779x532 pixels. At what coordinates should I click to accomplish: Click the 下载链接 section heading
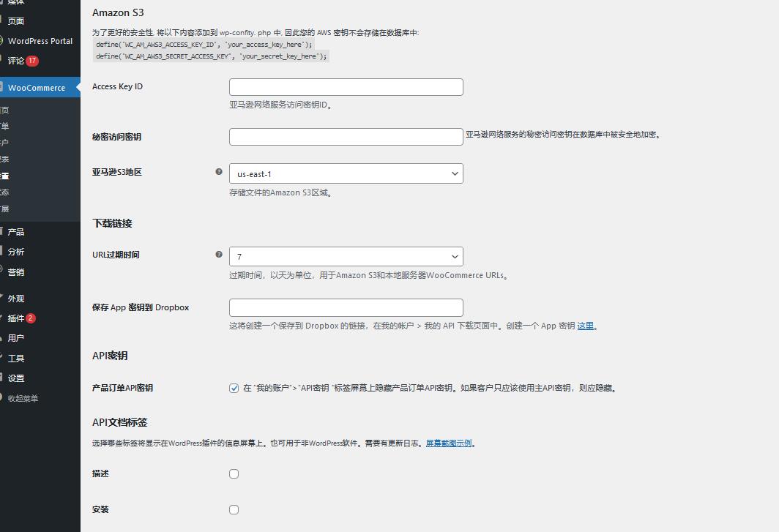click(112, 223)
